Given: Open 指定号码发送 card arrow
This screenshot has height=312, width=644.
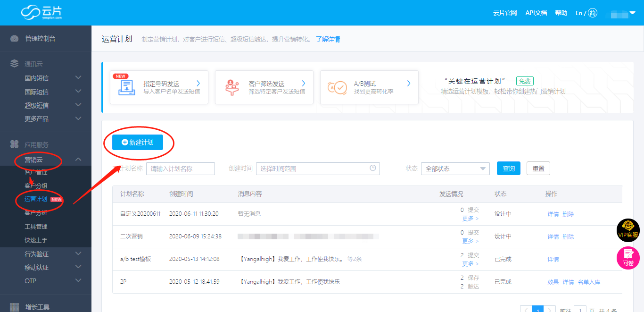Looking at the screenshot, I should point(198,84).
